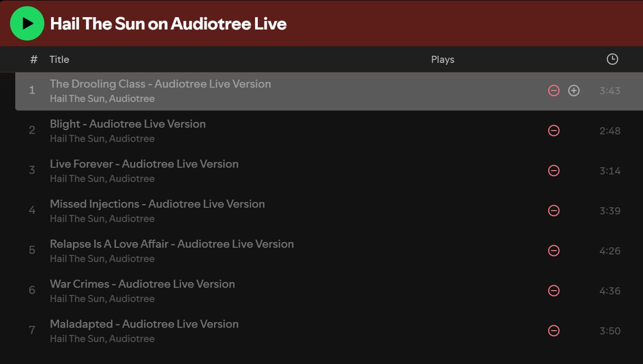
Task: Click the 4:36 duration
Action: point(610,291)
